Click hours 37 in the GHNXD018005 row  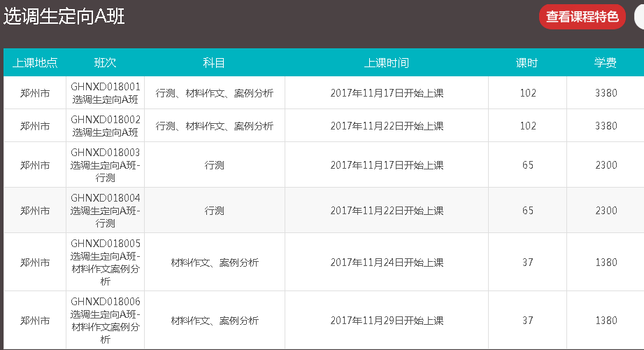click(528, 262)
